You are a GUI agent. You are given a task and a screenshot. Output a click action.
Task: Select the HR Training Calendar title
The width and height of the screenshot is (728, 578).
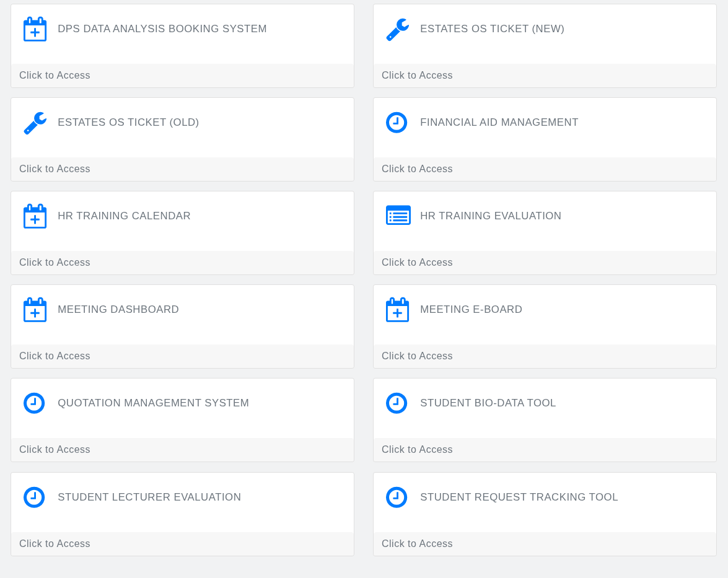point(124,216)
